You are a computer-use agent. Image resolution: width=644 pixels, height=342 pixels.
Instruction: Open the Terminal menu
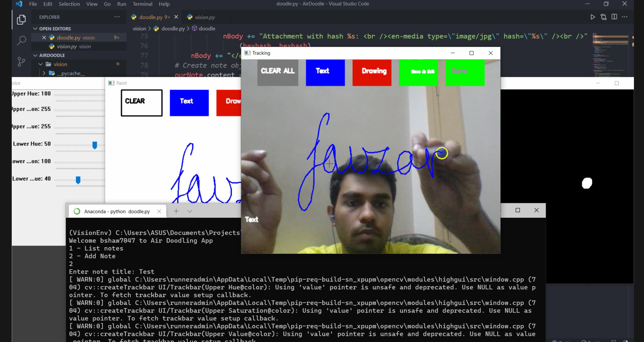[143, 4]
